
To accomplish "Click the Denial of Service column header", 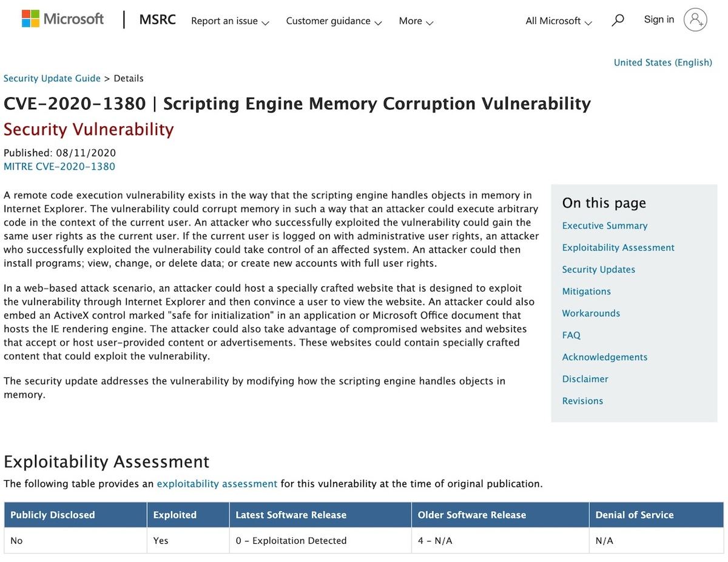I will click(656, 515).
